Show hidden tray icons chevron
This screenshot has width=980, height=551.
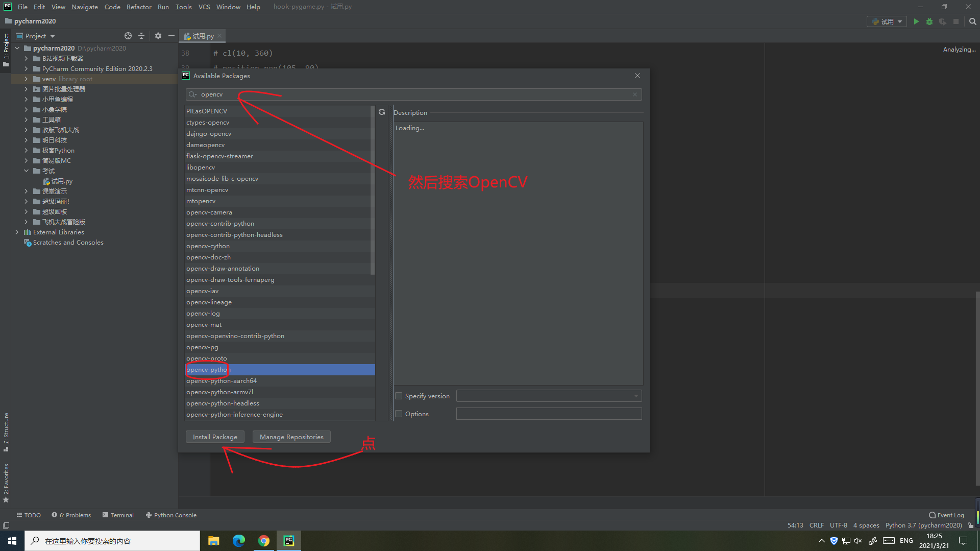point(821,541)
